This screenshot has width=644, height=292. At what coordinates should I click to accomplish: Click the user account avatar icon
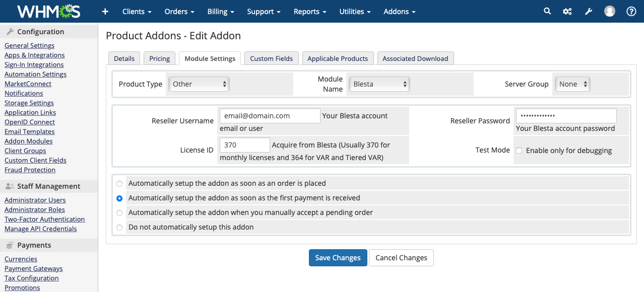pos(610,11)
